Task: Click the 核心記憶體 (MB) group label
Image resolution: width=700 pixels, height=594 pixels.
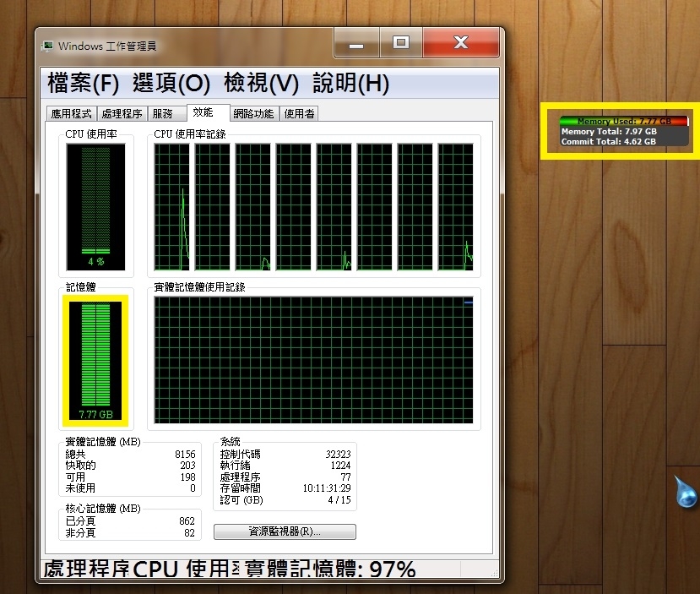Action: click(x=103, y=509)
